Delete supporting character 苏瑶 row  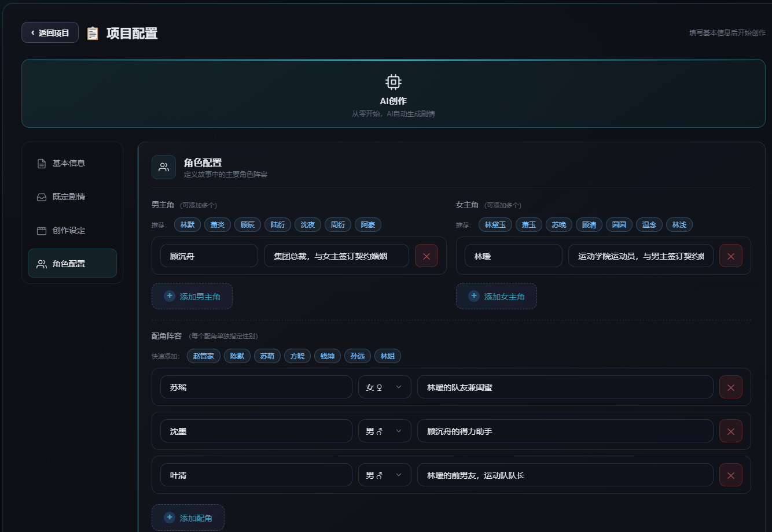pyautogui.click(x=731, y=387)
